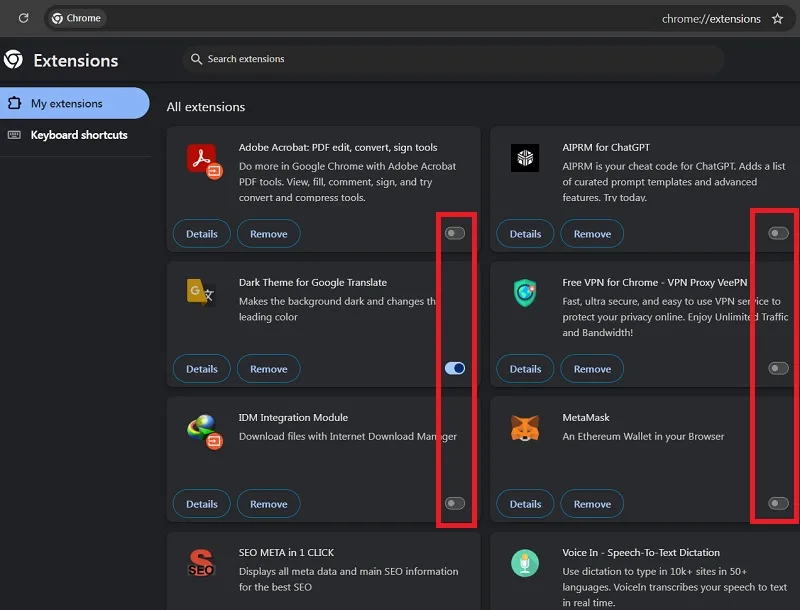Click the MetaMask fox icon
The image size is (800, 610).
tap(524, 428)
